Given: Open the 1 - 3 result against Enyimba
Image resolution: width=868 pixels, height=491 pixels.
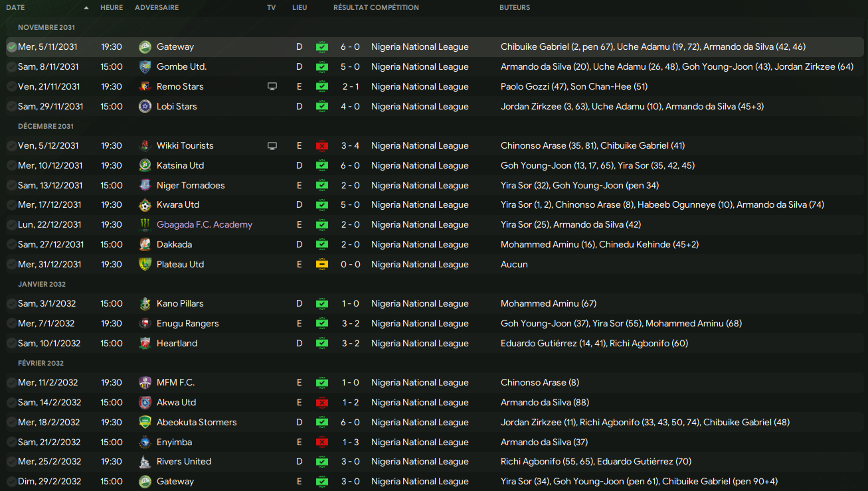Looking at the screenshot, I should (351, 442).
